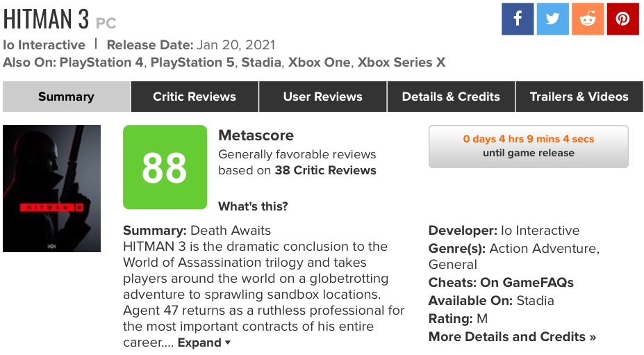This screenshot has height=355, width=644.
Task: Click the release countdown button
Action: tap(528, 146)
